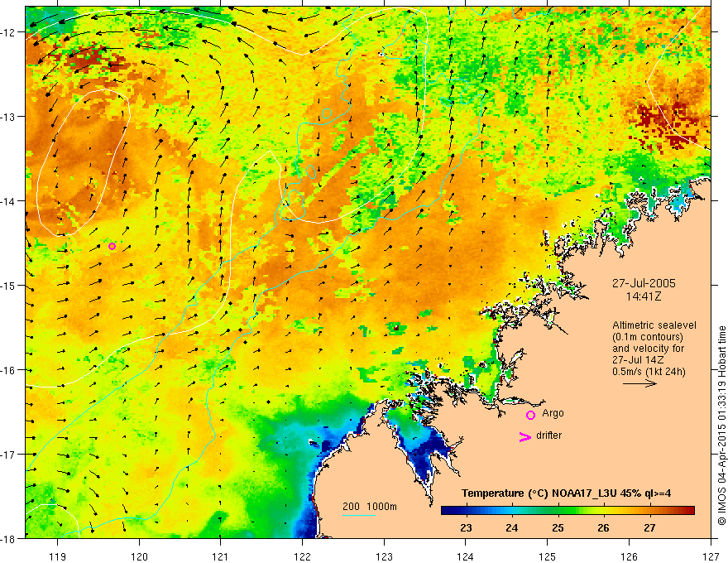Click the longitude axis label 127

tap(711, 556)
